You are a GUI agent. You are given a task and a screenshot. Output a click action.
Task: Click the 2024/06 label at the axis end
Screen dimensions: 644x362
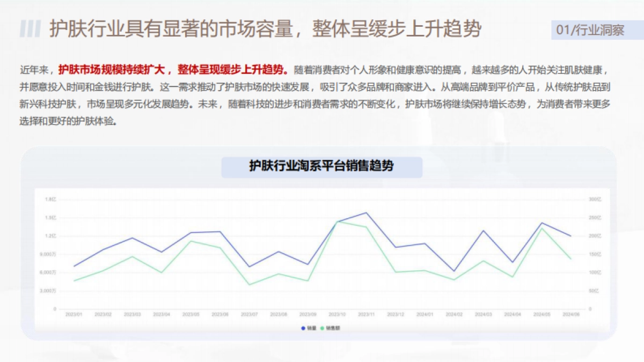coord(570,314)
